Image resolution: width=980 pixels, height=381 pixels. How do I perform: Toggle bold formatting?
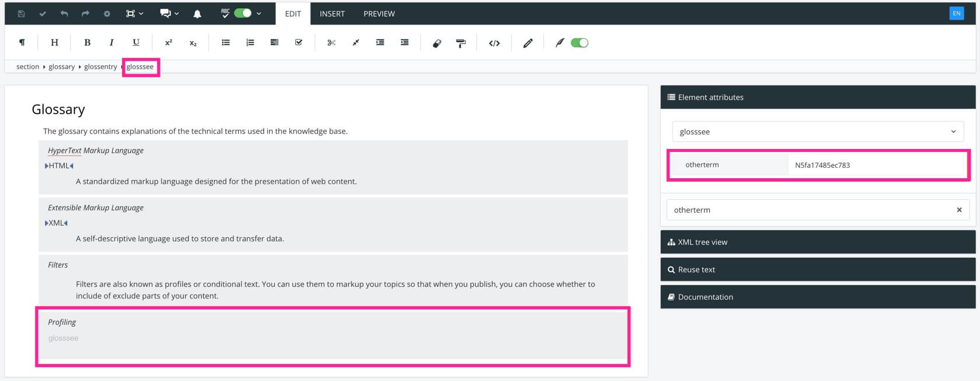click(x=87, y=42)
